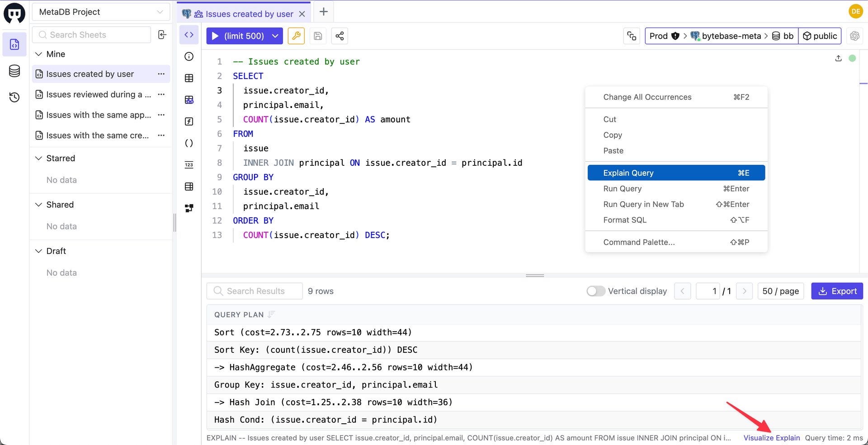Click the upload icon in editor corner

pyautogui.click(x=838, y=58)
